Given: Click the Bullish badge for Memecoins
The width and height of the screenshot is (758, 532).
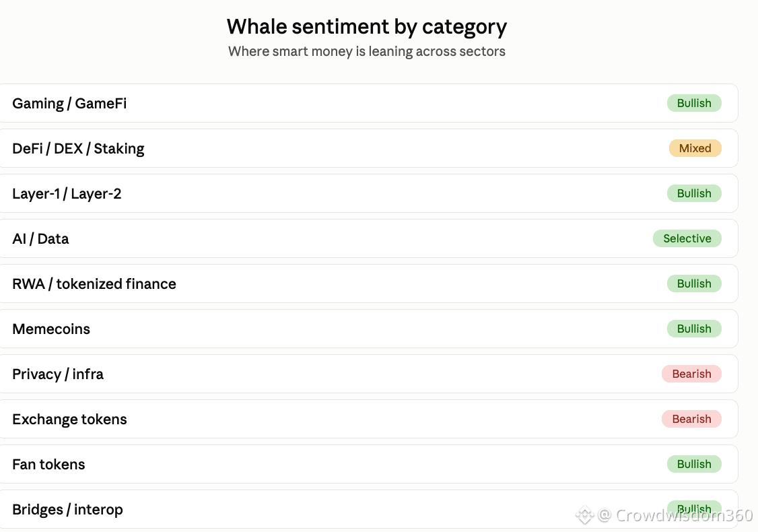Looking at the screenshot, I should click(694, 329).
